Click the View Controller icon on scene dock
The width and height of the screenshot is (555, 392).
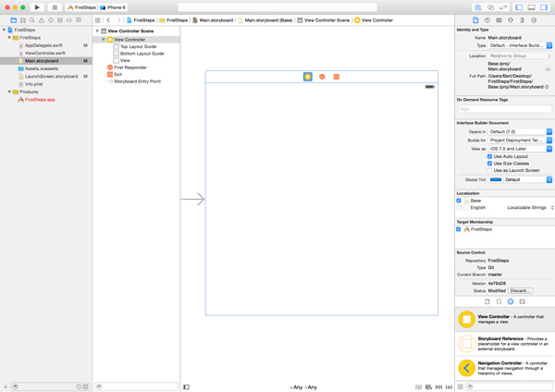[308, 77]
